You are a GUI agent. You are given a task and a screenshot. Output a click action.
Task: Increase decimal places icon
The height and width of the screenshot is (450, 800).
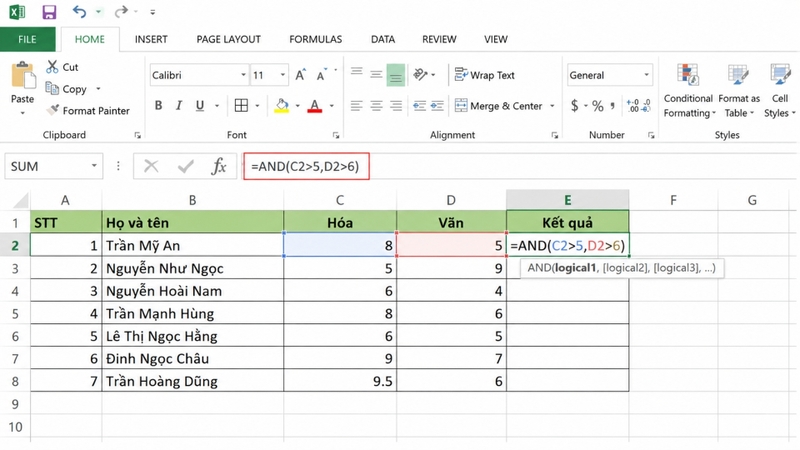[633, 106]
